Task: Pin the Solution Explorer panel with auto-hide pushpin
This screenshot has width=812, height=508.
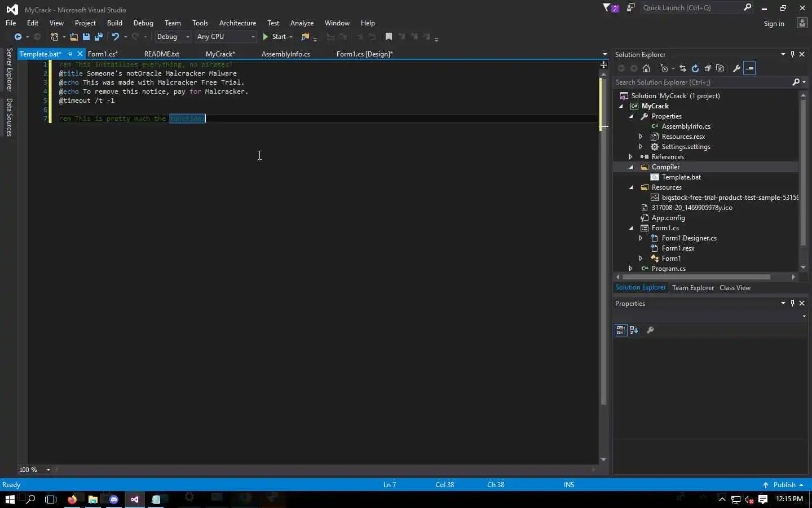Action: point(792,54)
